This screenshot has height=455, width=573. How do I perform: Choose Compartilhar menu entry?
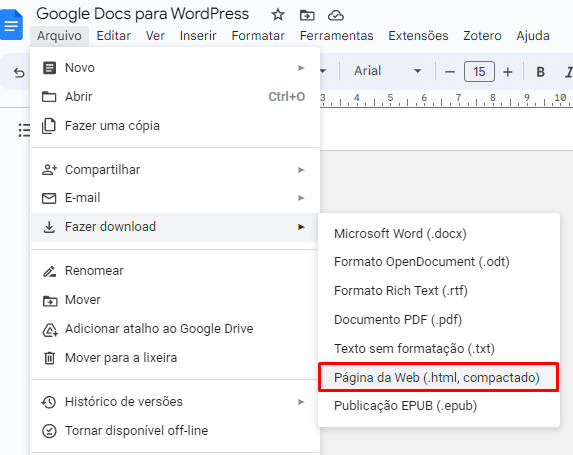point(175,170)
